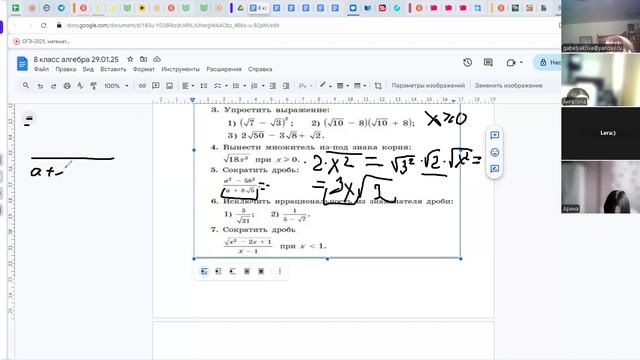Check cloud save status icon
This screenshot has height=360, width=640.
157,59
